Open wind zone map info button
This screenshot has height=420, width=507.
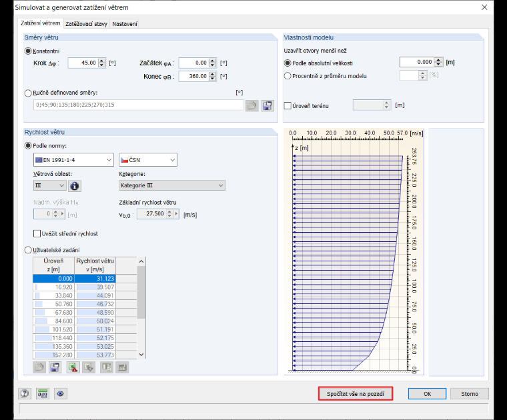(74, 186)
